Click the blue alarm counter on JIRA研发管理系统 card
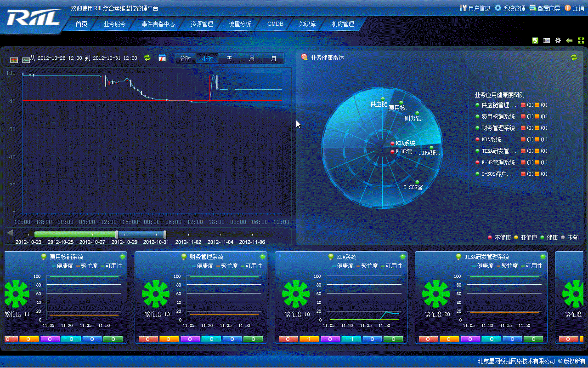588x368 pixels. click(x=512, y=339)
